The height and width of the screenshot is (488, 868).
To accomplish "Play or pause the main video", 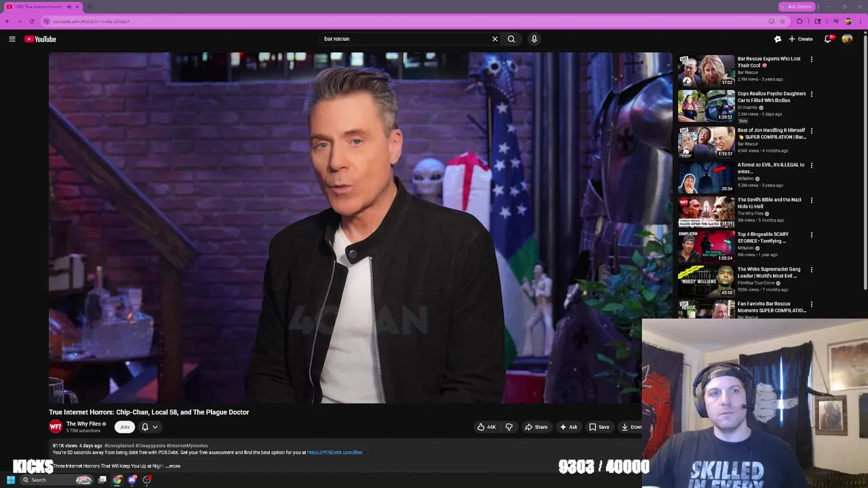I will tap(360, 228).
